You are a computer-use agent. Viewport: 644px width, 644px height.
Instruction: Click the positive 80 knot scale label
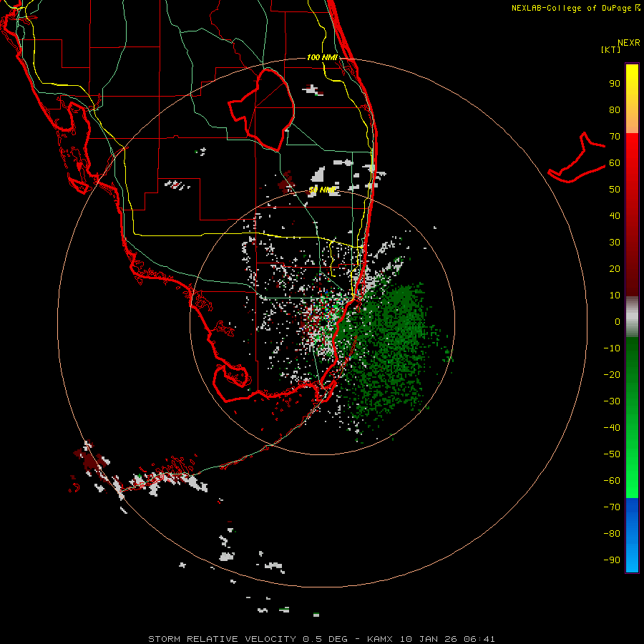pyautogui.click(x=615, y=110)
